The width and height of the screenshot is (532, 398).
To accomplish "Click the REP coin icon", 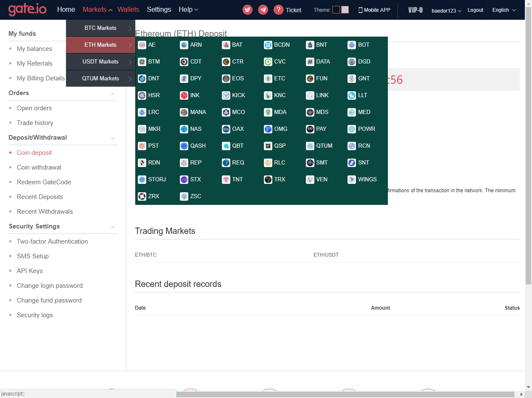I will pyautogui.click(x=184, y=163).
